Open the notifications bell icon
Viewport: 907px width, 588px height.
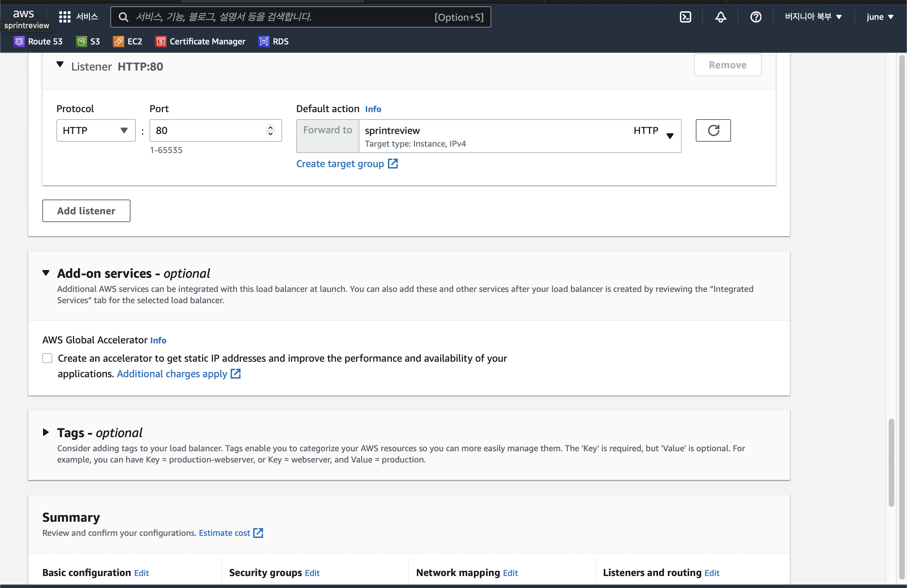[x=720, y=17]
